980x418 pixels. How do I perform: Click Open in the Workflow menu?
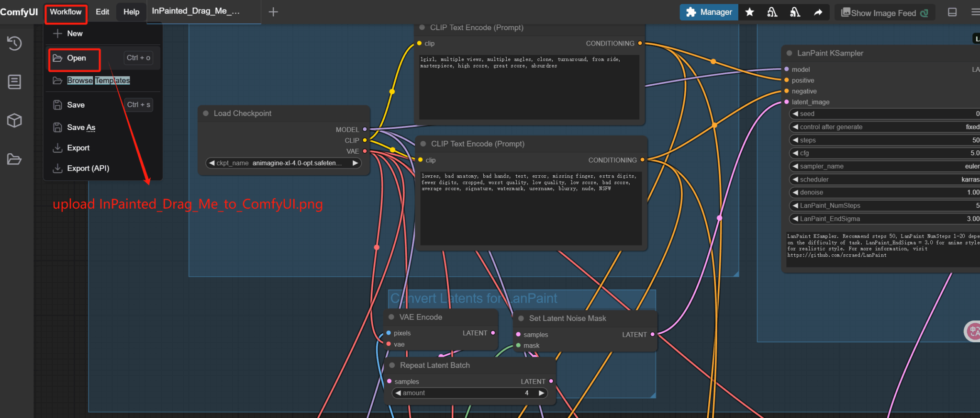coord(76,58)
